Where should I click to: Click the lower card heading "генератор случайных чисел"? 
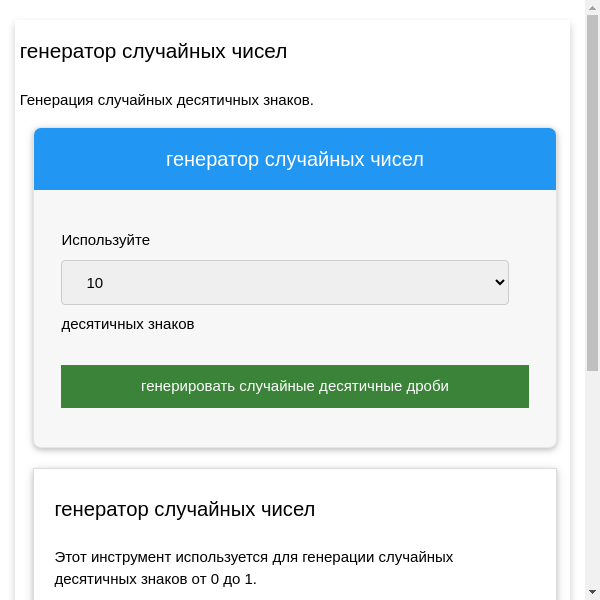tap(185, 509)
